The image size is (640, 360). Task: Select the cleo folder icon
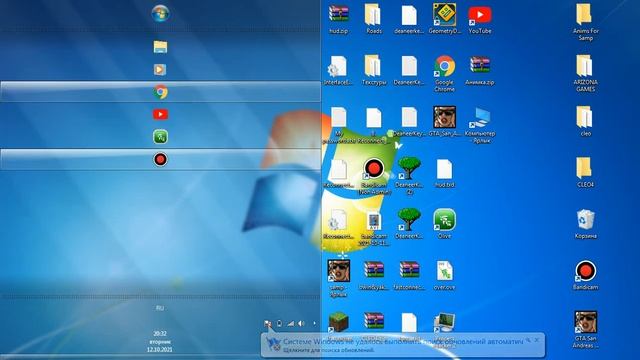pos(585,121)
